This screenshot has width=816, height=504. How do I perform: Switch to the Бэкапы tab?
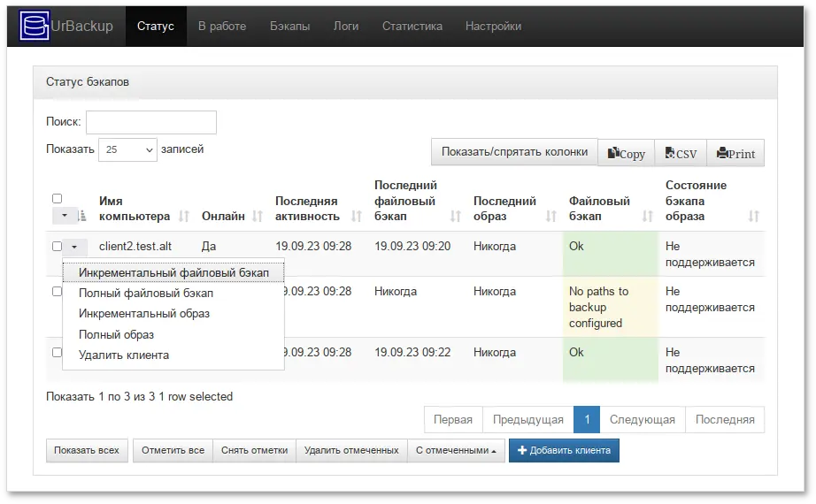coord(290,26)
